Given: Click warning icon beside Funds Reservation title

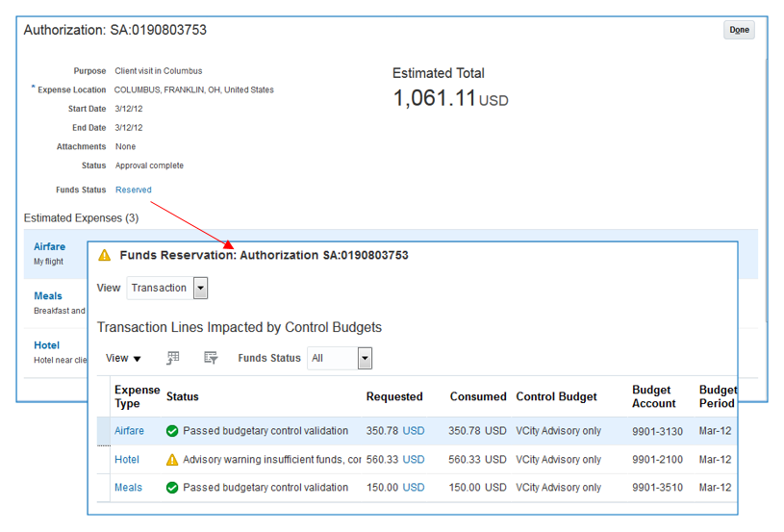Looking at the screenshot, I should 105,256.
